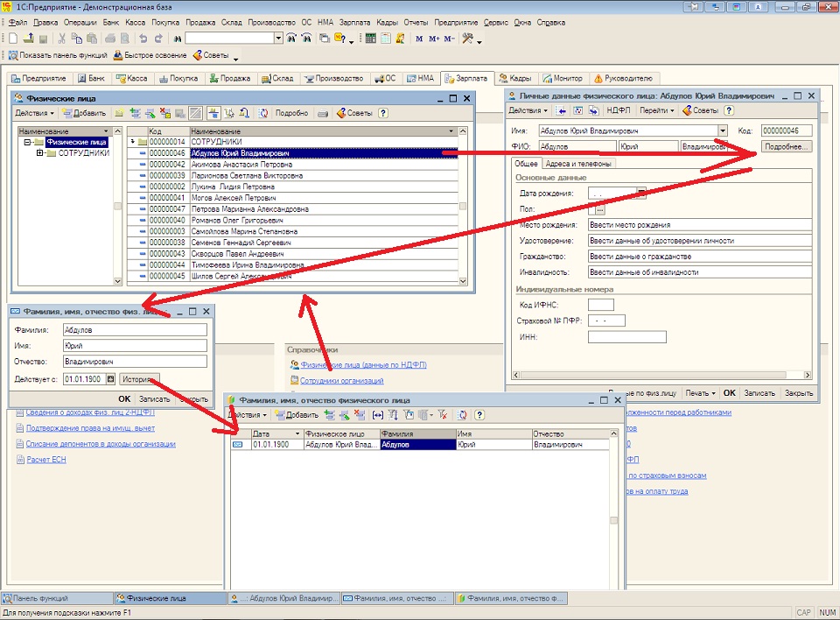Click the binoculars search icon beside search field
The height and width of the screenshot is (620, 840).
tap(178, 39)
